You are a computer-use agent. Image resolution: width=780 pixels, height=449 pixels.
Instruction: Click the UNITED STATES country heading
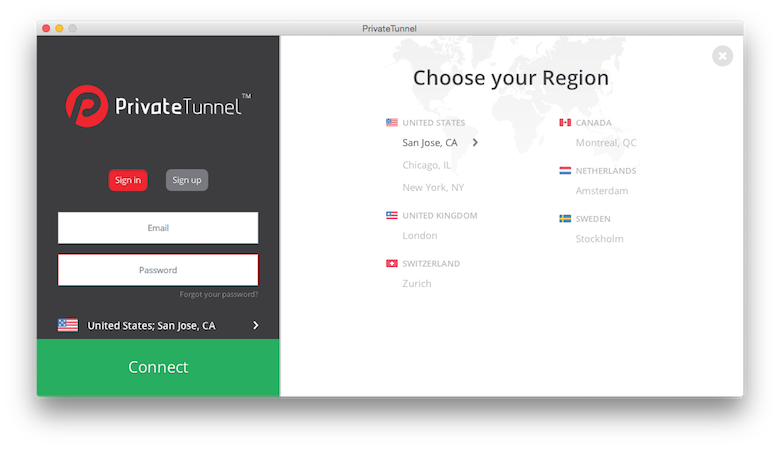(x=434, y=123)
